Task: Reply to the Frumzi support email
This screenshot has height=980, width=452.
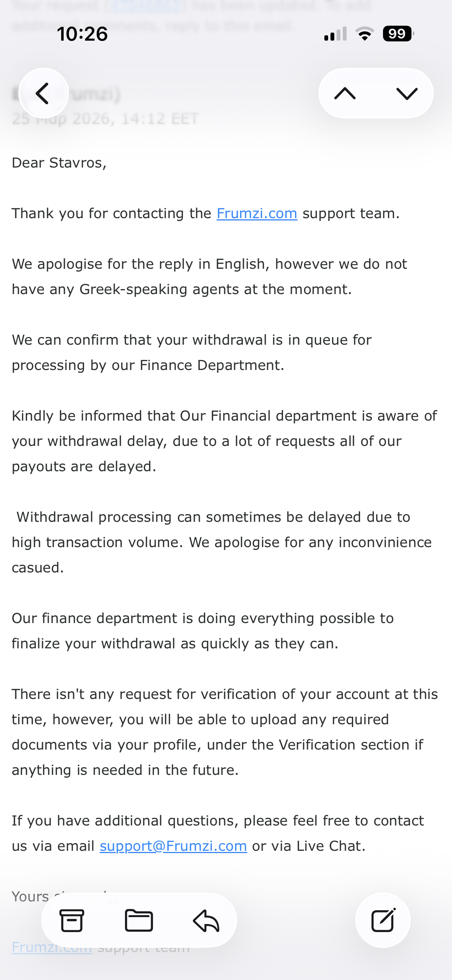Action: tap(206, 920)
